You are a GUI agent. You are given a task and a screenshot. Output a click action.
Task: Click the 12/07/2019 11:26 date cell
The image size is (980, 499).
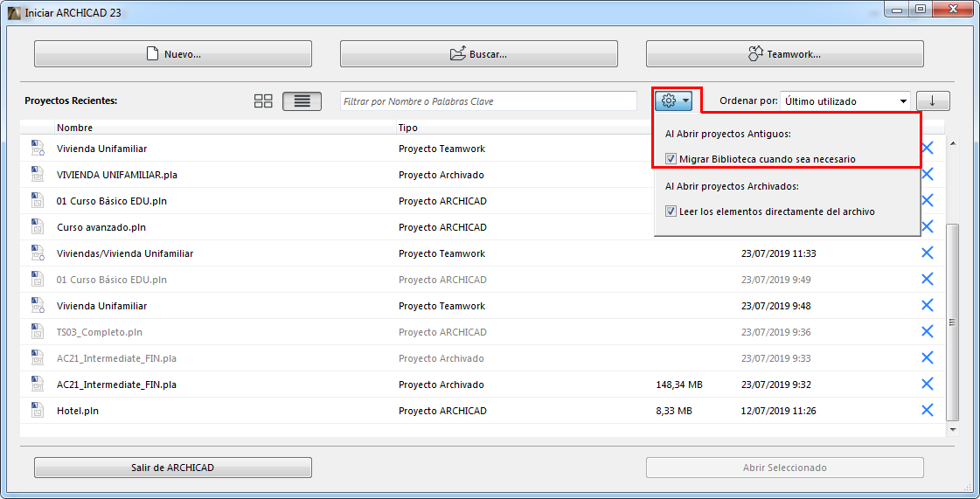coord(779,411)
